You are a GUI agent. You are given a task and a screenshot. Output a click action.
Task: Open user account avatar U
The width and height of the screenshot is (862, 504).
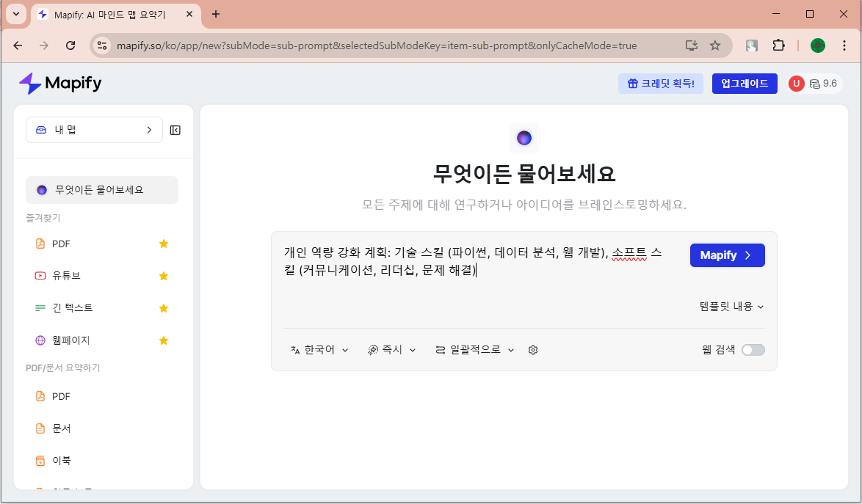coord(796,84)
